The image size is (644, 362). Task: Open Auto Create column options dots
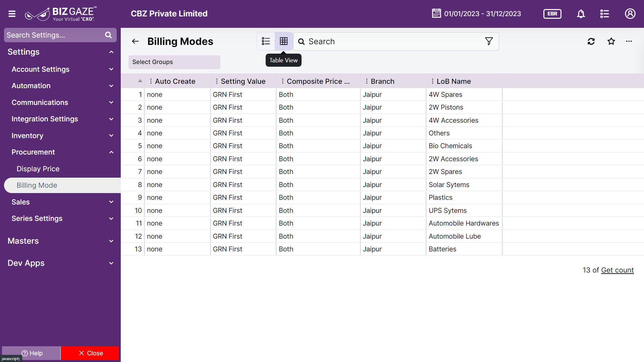point(151,81)
